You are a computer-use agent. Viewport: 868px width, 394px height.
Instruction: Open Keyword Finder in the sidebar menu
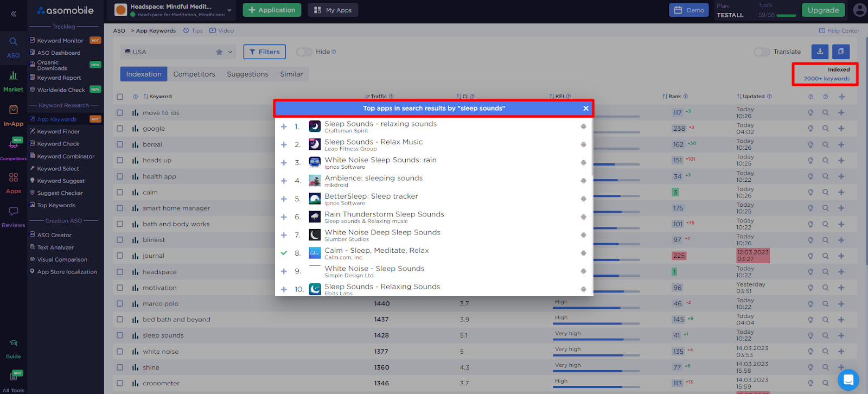pyautogui.click(x=59, y=131)
